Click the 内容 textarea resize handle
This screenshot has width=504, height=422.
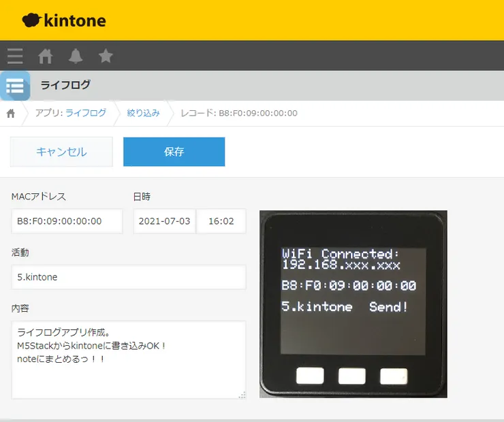[242, 395]
